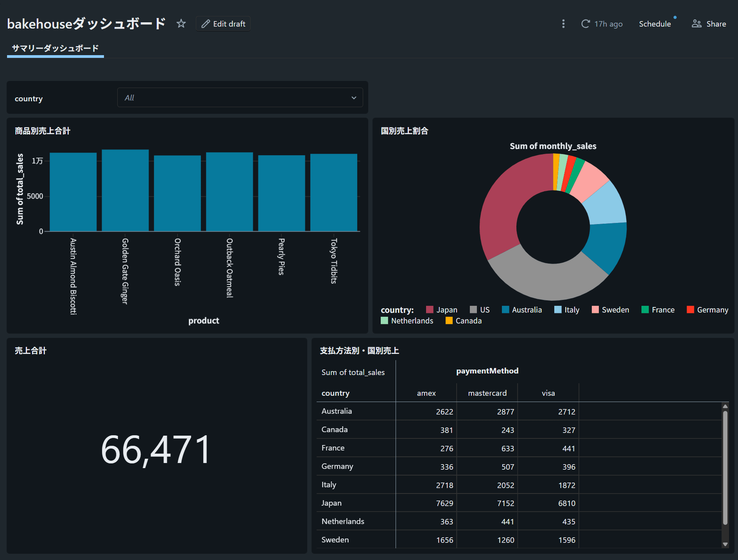Toggle US series in pie chart legend
Screen dimensions: 738x560
click(480, 310)
